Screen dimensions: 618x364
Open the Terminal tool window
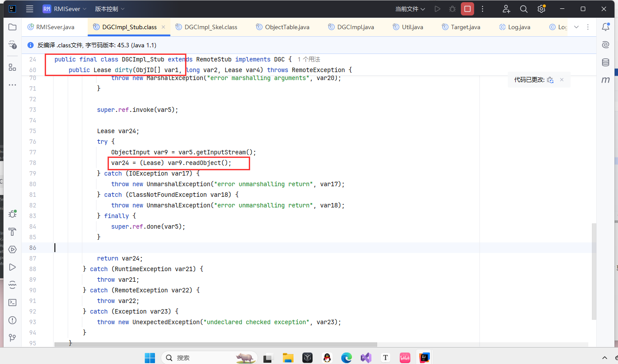(12, 303)
